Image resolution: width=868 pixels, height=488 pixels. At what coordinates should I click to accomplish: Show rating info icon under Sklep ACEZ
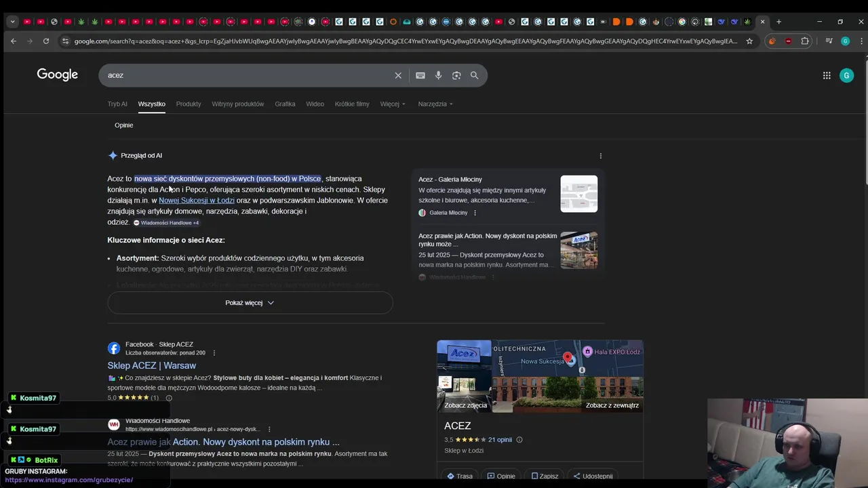click(169, 398)
